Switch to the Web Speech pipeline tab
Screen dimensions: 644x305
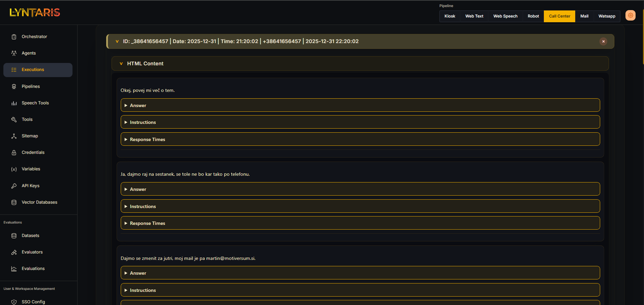coord(505,16)
